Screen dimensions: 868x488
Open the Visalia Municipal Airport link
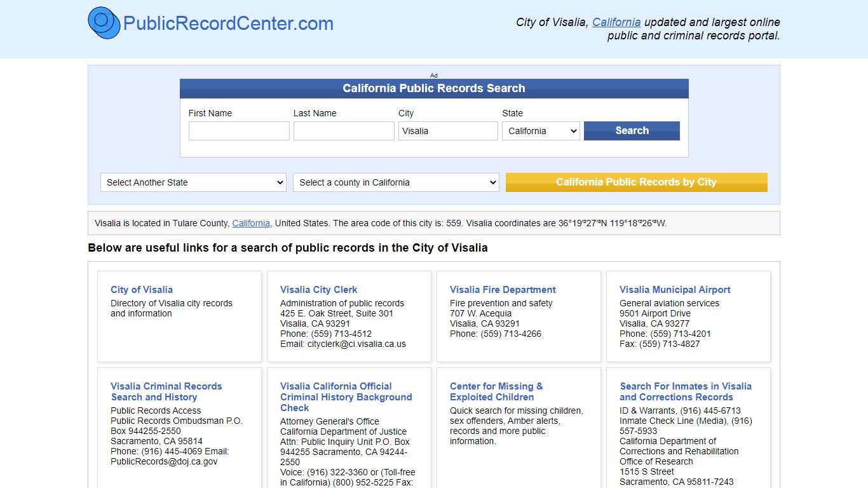(675, 290)
